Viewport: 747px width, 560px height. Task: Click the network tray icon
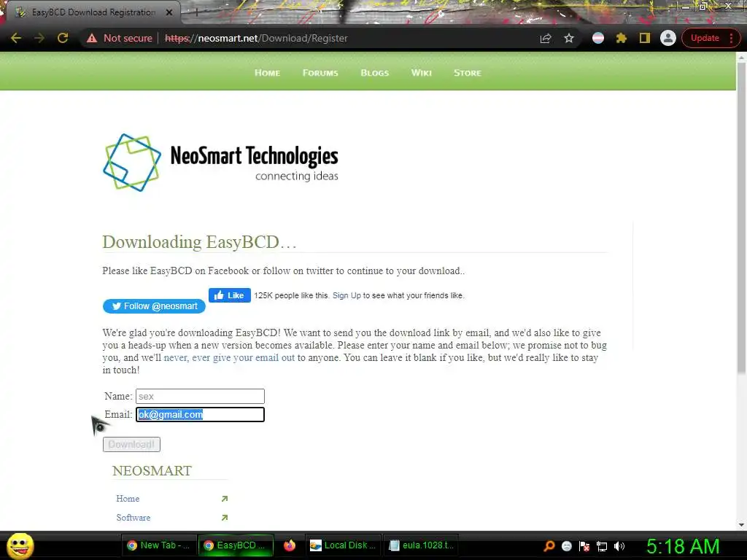(602, 546)
